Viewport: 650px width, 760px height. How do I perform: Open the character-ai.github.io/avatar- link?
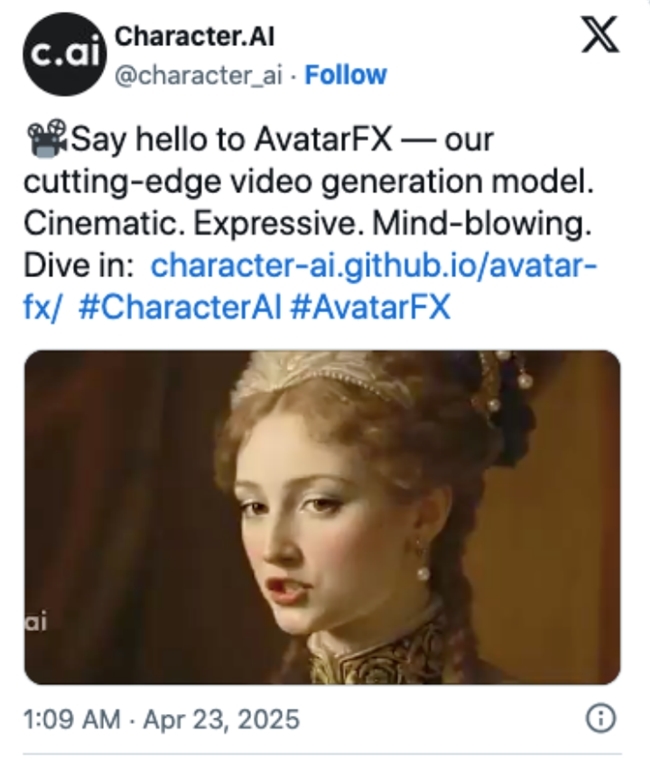pyautogui.click(x=374, y=266)
